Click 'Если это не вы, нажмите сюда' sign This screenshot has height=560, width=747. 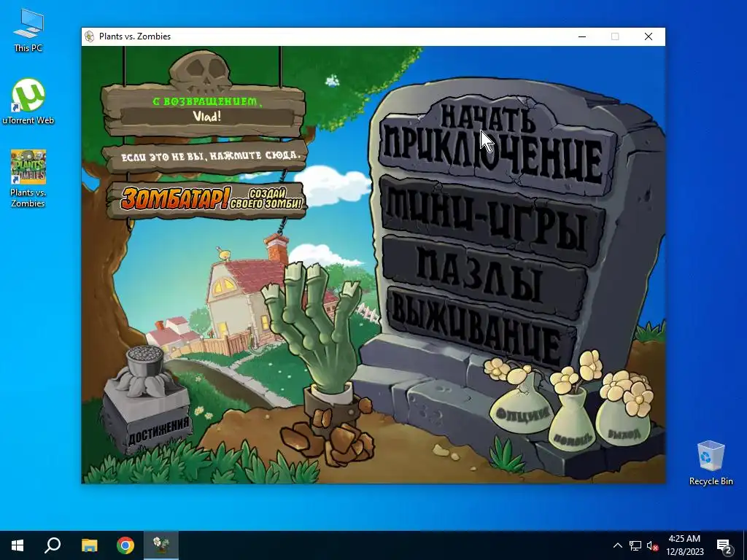tap(206, 156)
